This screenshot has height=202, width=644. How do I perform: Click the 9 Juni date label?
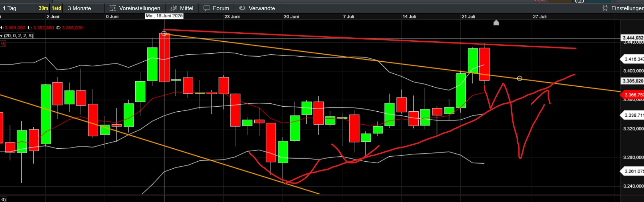[112, 17]
